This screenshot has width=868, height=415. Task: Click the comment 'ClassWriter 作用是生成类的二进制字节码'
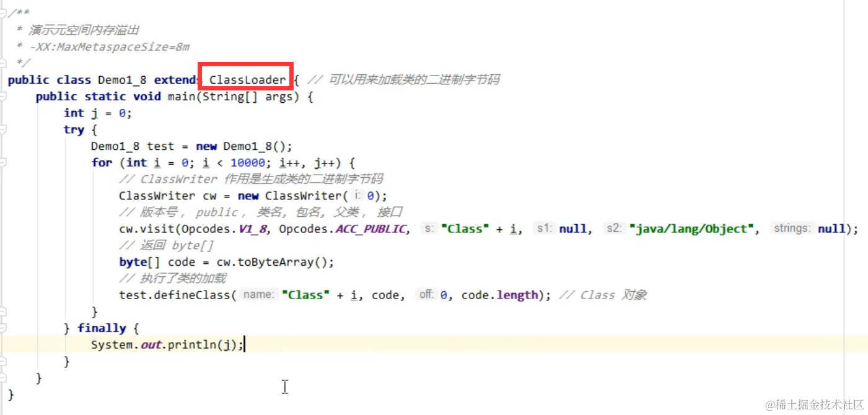tap(261, 179)
